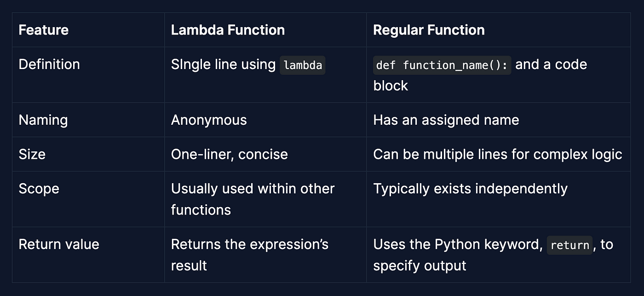Viewport: 644px width, 296px height.
Task: Click the return keyword code snippet
Action: (569, 245)
